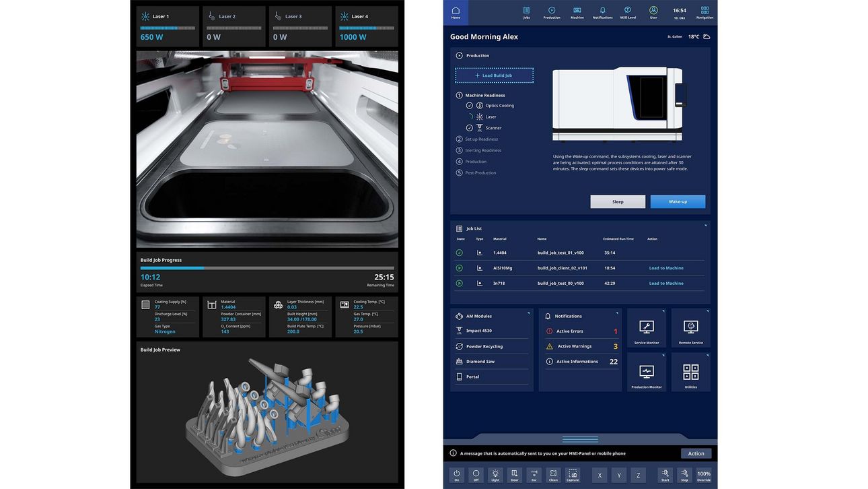Launch the Production Monitor tile
Screen dimensions: 868x489
[x=646, y=372]
